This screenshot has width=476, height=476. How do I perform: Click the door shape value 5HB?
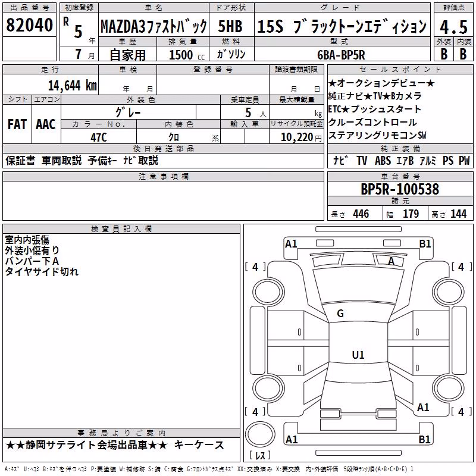tap(230, 26)
